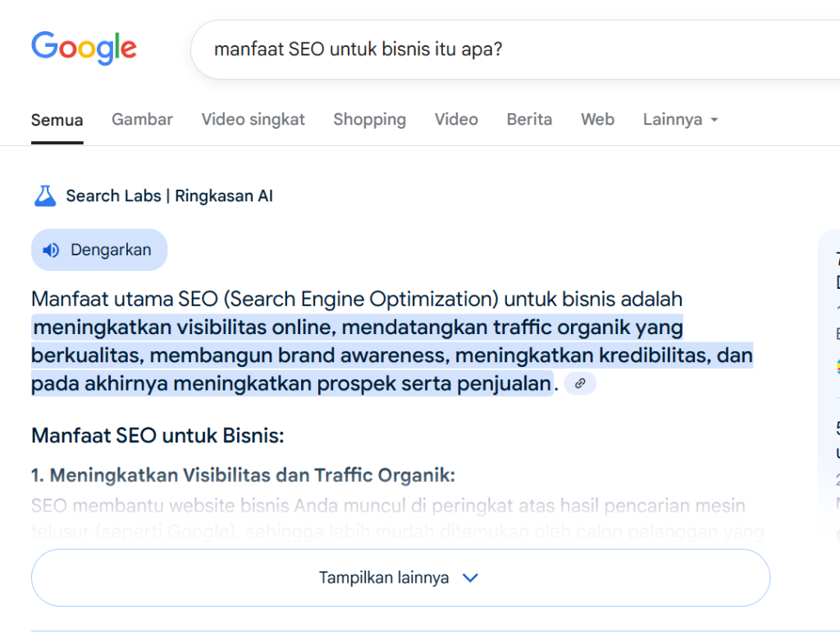Open the Semua tab

click(x=57, y=120)
